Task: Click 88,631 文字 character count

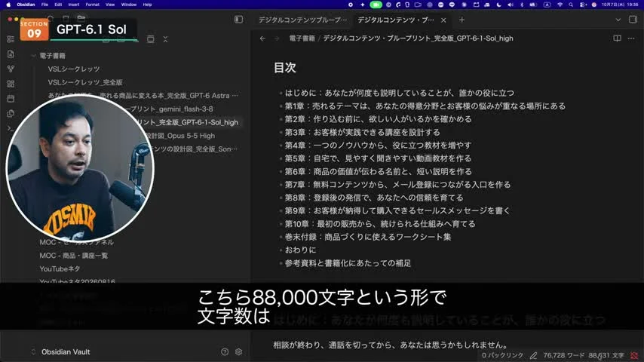Action: click(x=606, y=355)
